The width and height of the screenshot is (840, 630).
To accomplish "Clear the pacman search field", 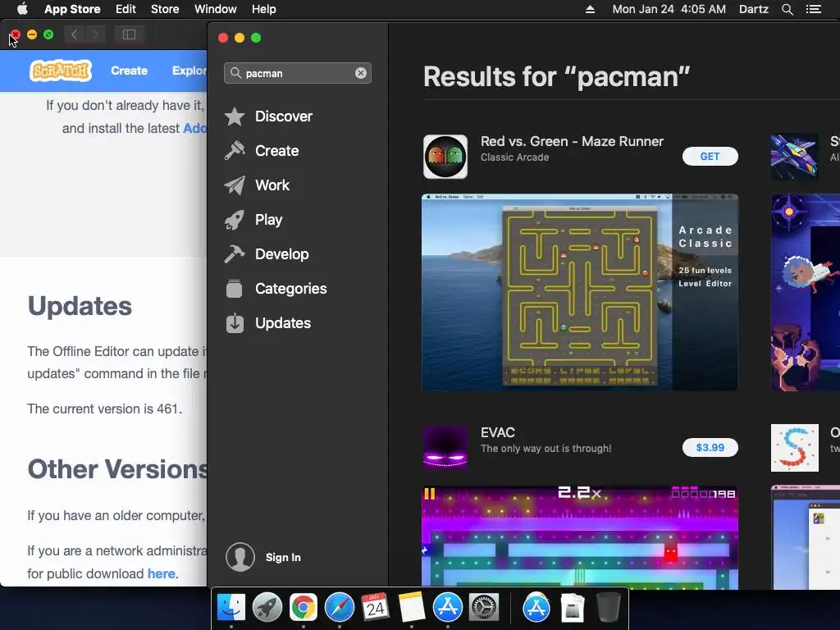I will click(x=361, y=73).
